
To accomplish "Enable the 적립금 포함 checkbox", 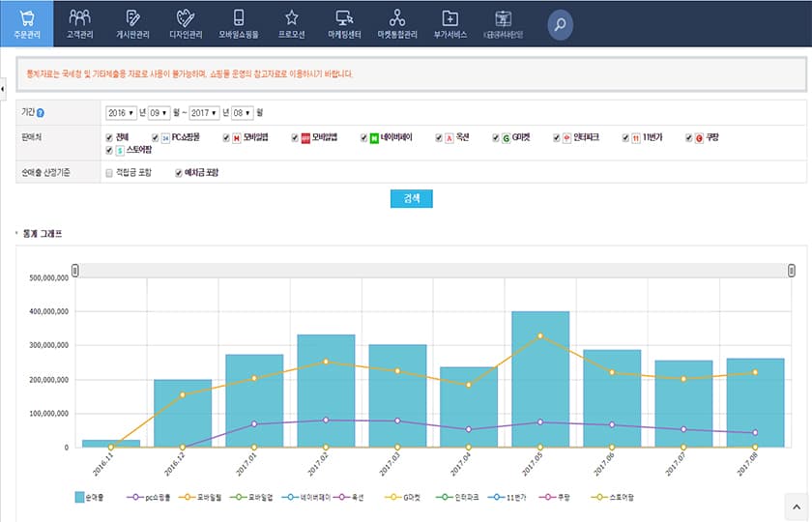I will coord(108,173).
